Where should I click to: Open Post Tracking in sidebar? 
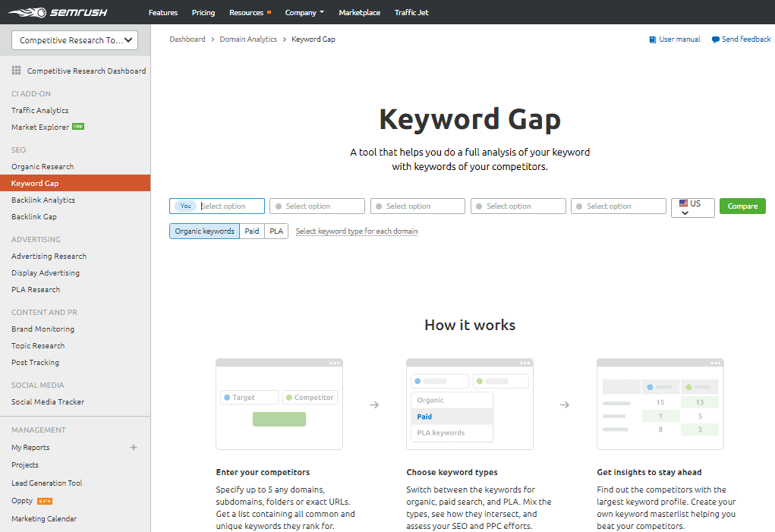(x=35, y=363)
